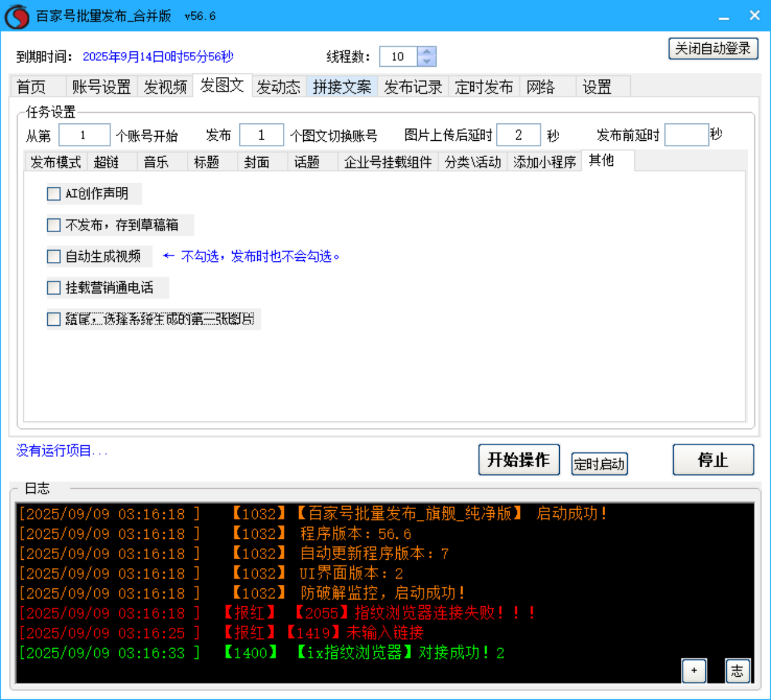Viewport: 771px width, 700px height.
Task: Click the "志" log icon at bottom right
Action: (738, 671)
